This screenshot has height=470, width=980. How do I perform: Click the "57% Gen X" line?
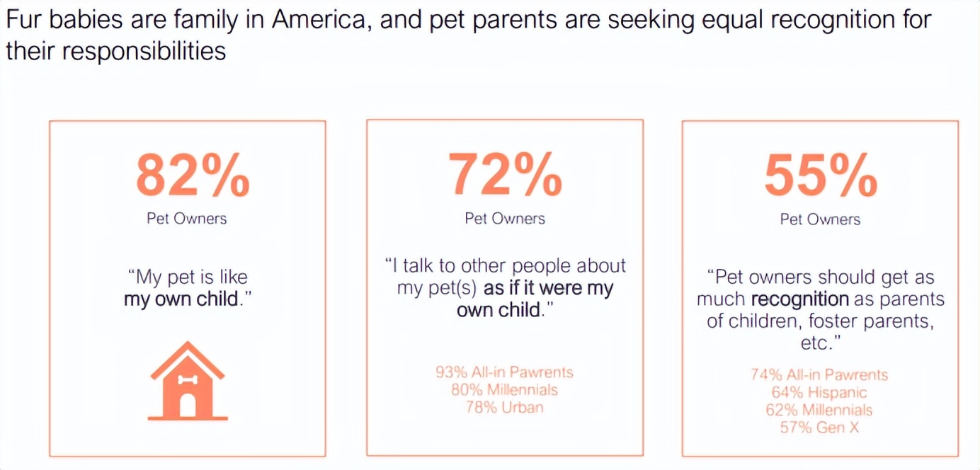(819, 428)
